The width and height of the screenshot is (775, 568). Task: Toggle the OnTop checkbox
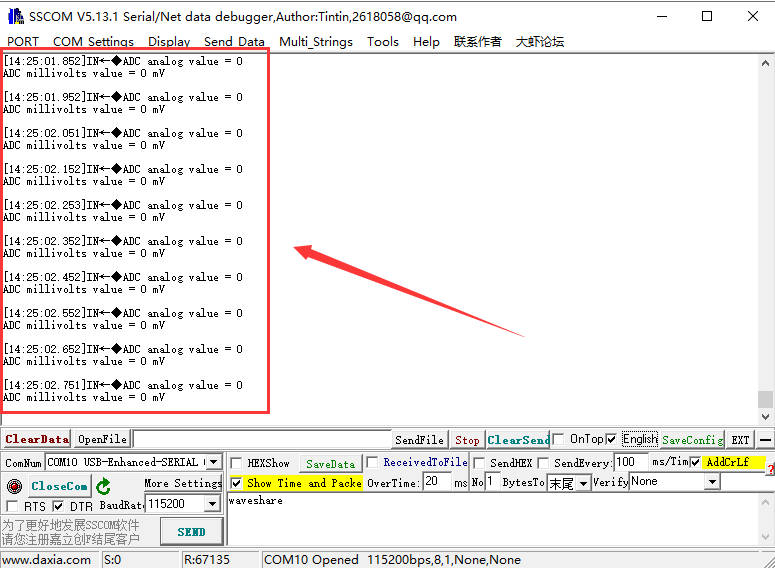(x=558, y=439)
